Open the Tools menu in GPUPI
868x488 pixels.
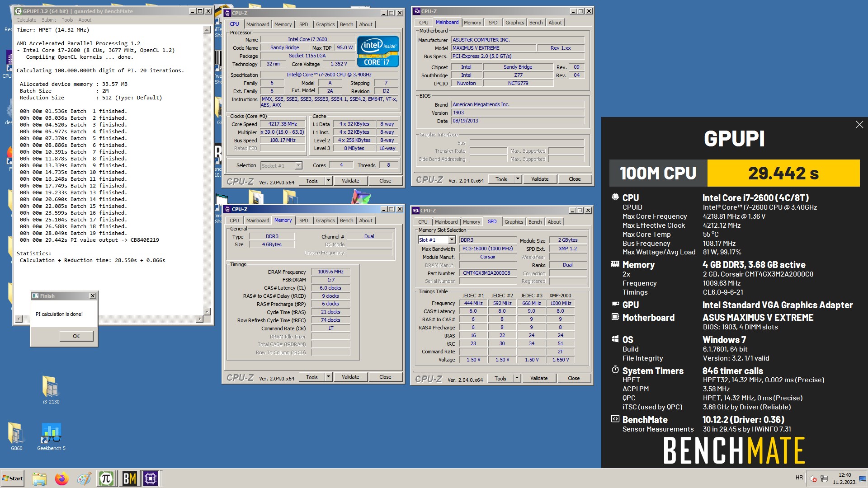tap(67, 20)
